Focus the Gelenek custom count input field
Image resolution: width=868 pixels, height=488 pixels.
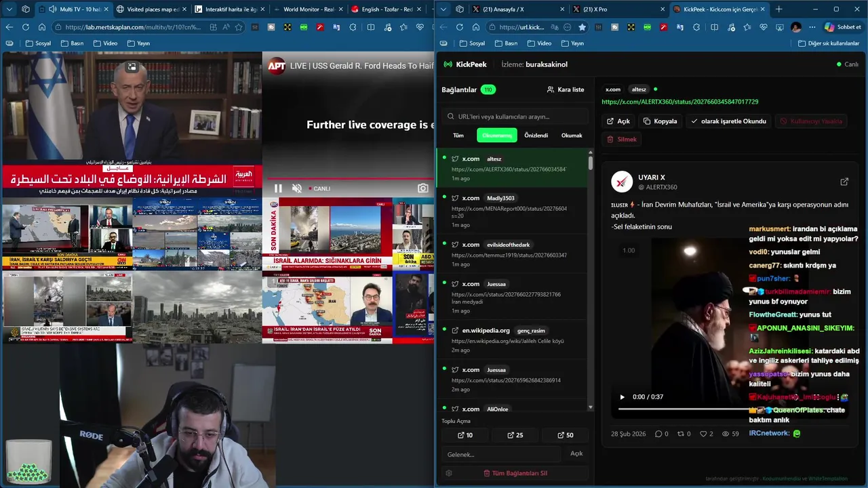(501, 454)
